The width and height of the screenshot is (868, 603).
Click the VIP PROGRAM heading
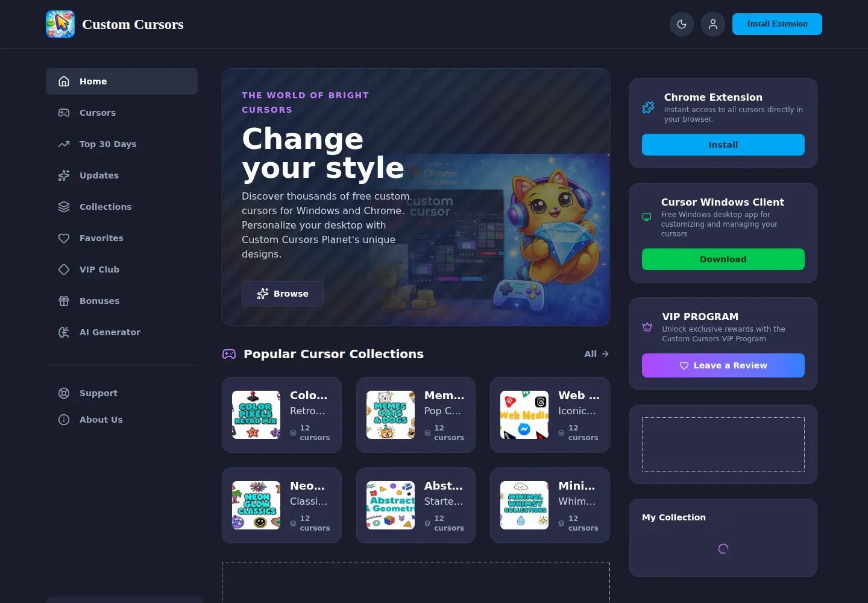700,317
